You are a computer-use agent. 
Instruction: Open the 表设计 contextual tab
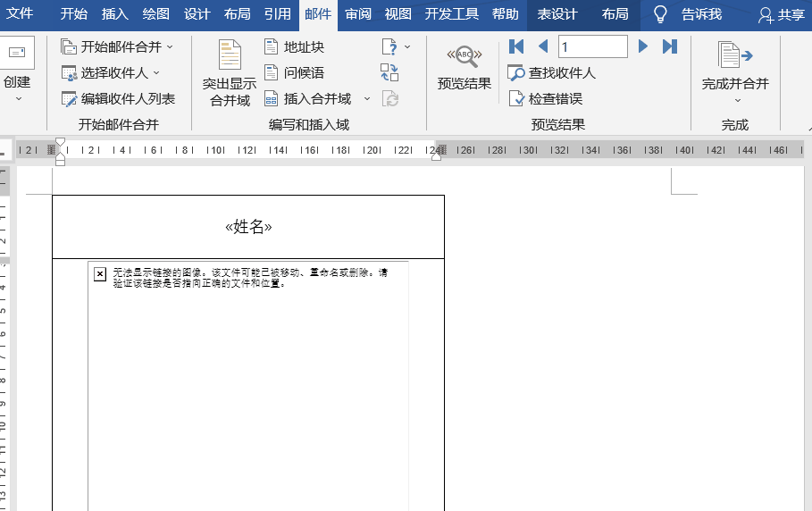(557, 14)
